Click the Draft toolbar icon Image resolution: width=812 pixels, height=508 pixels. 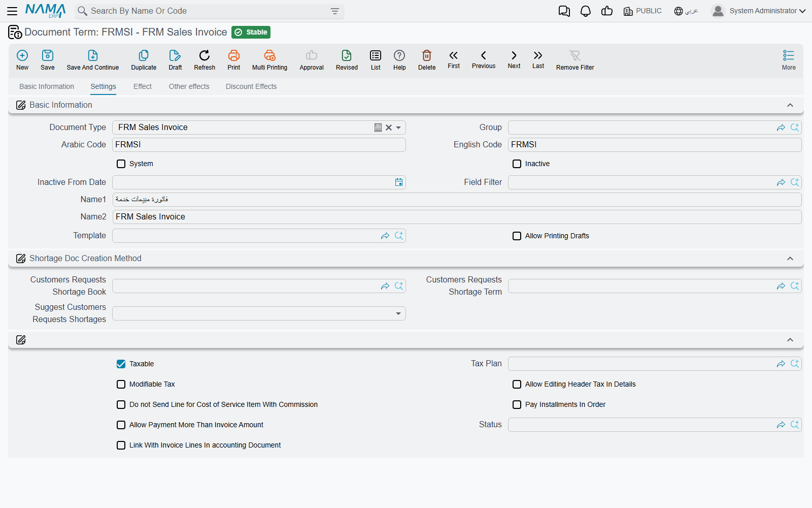pyautogui.click(x=175, y=55)
